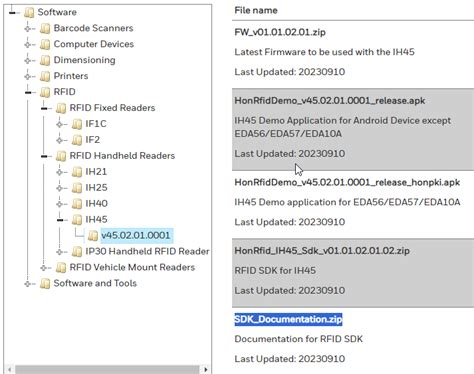Viewport: 474px width, 374px height.
Task: Collapse the RFID tree node
Action: pyautogui.click(x=28, y=92)
